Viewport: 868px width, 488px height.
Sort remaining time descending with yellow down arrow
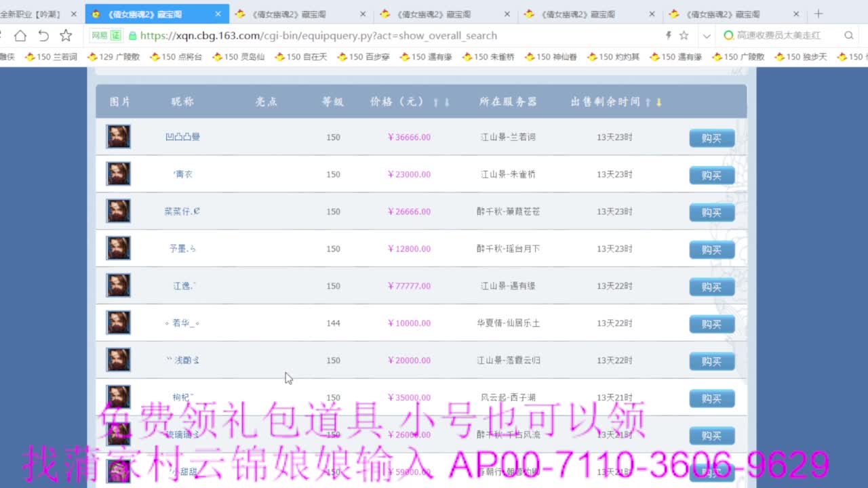tap(658, 102)
